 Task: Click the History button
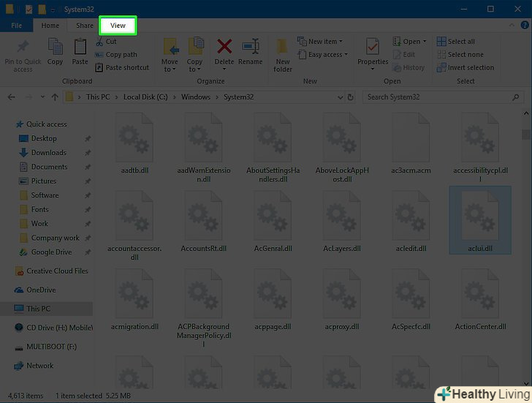point(408,67)
